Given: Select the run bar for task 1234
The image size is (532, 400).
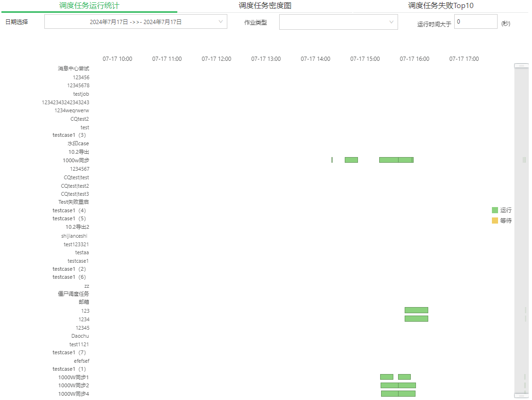Looking at the screenshot, I should click(x=416, y=318).
